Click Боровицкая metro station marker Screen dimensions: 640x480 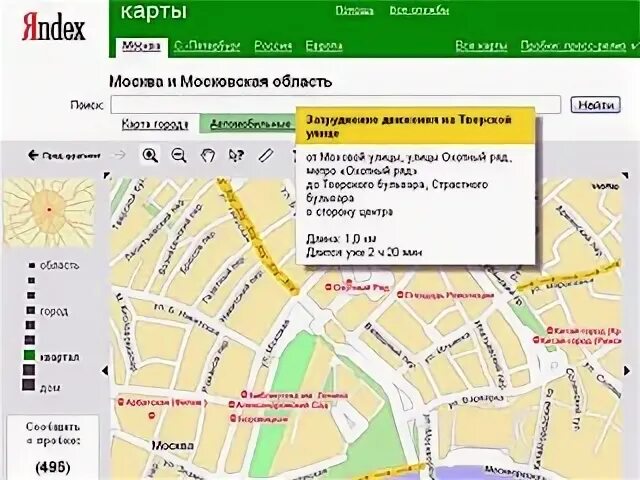(x=233, y=418)
